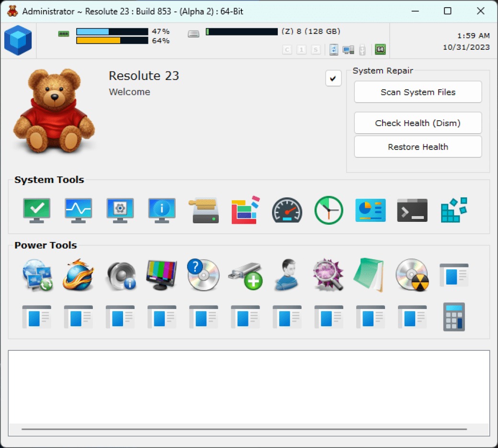Open the speaker info audio tool

click(x=121, y=276)
